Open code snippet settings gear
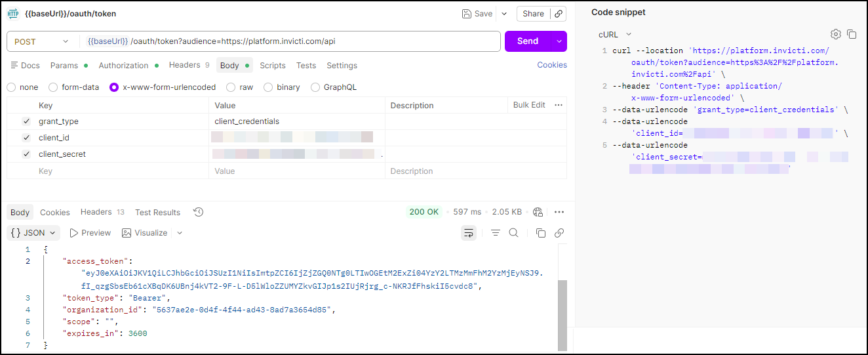868x355 pixels. coord(835,34)
